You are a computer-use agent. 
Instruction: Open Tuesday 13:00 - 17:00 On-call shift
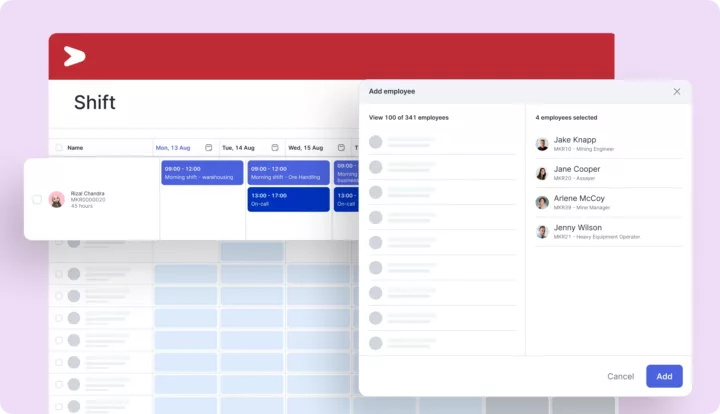click(x=288, y=199)
